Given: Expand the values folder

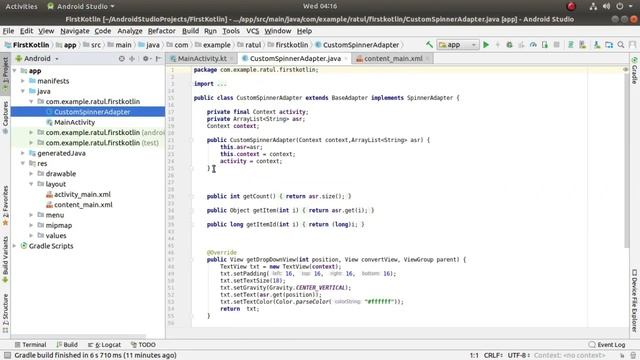Looking at the screenshot, I should [31, 236].
